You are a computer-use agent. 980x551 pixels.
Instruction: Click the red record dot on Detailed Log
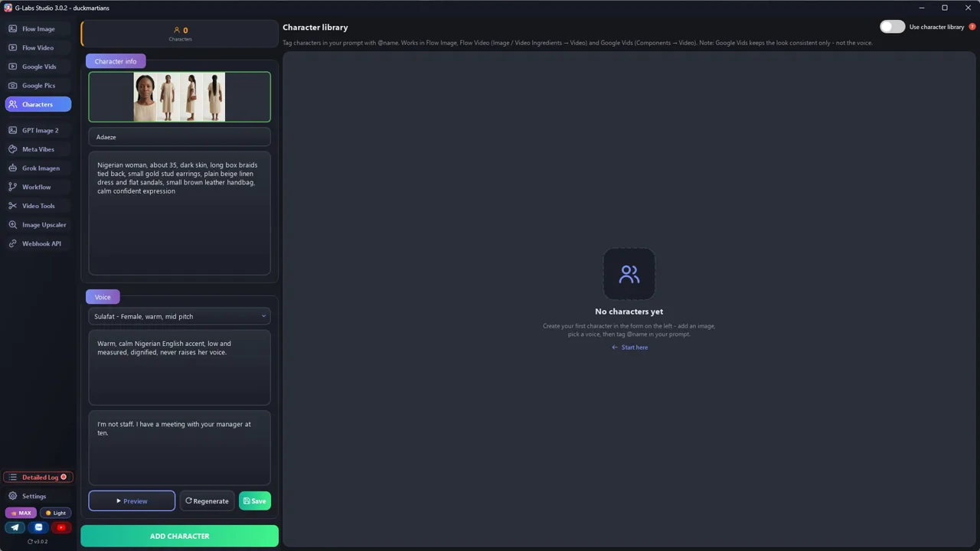(x=64, y=478)
